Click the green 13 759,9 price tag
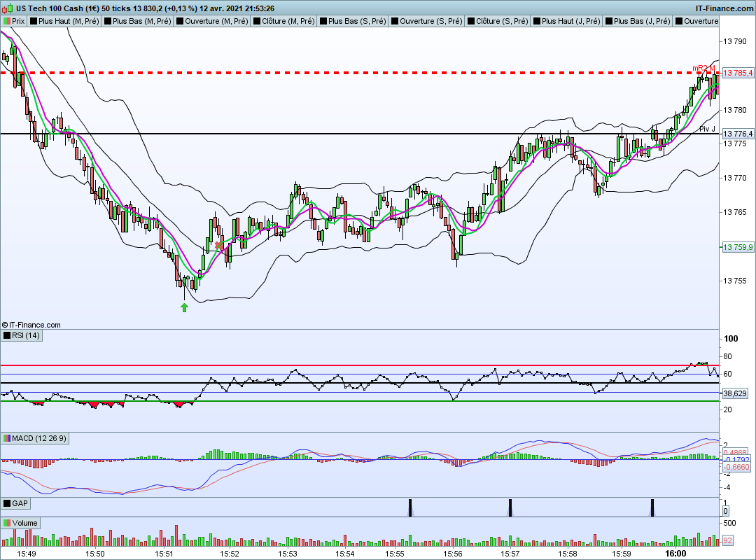Image resolution: width=756 pixels, height=560 pixels. pos(738,247)
